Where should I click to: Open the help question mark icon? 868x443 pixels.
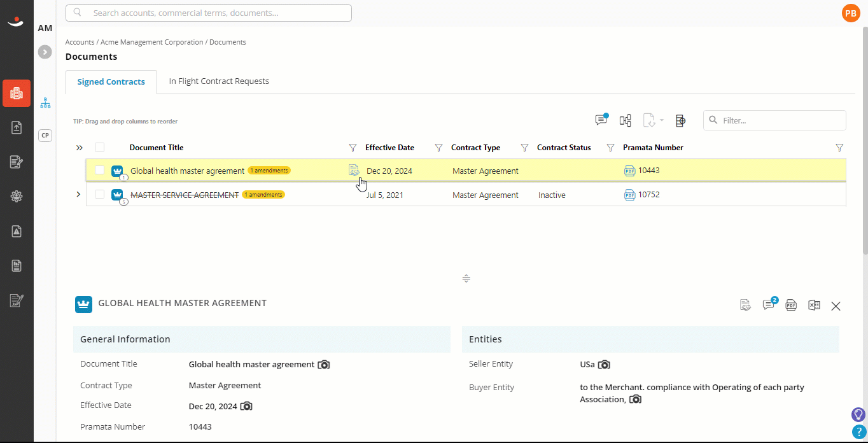(x=858, y=432)
